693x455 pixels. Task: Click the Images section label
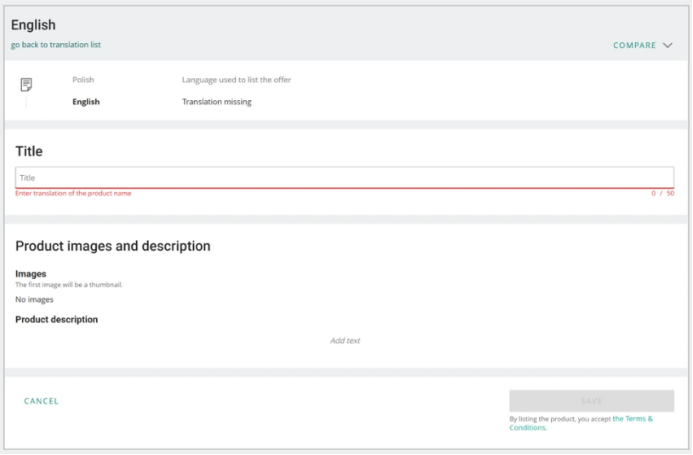click(31, 273)
